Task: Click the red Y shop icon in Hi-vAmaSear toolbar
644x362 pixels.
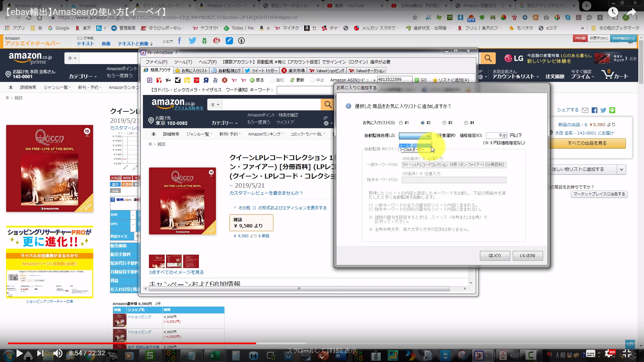Action: (159, 80)
